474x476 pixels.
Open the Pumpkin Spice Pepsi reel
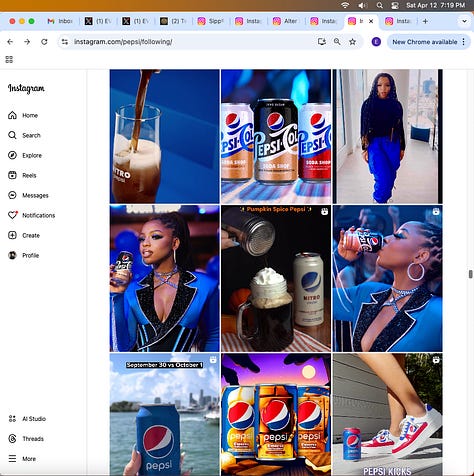[x=276, y=278]
